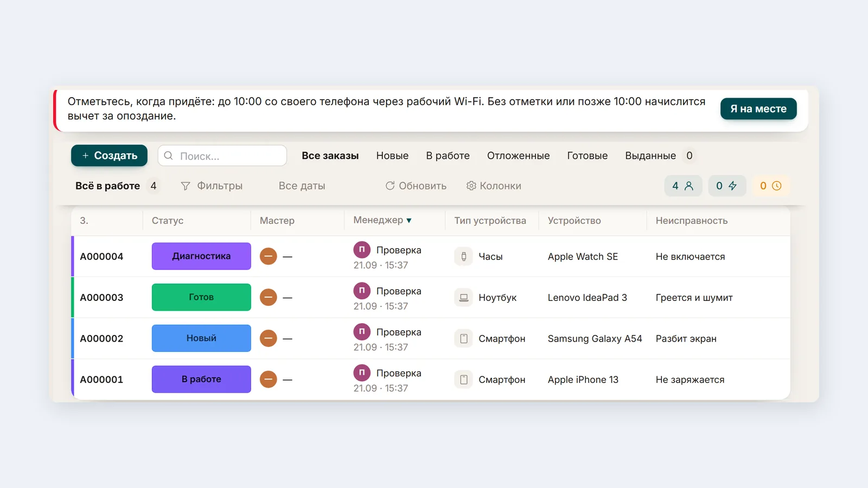The width and height of the screenshot is (868, 488).
Task: Click order number A000004
Action: [101, 256]
